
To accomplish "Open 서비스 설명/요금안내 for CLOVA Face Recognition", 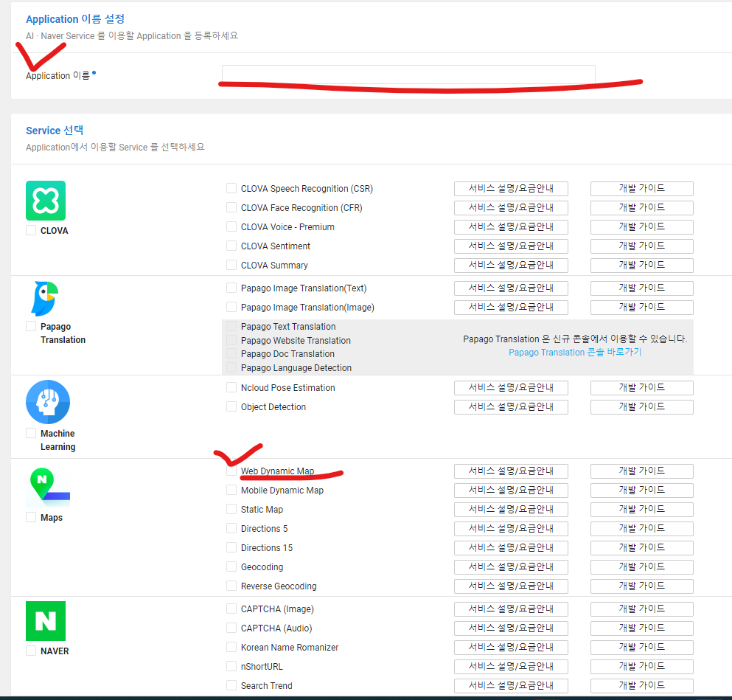I will (x=511, y=208).
